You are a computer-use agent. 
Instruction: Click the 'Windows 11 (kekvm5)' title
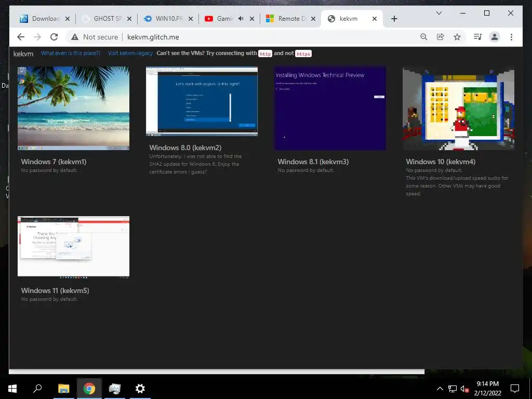[x=55, y=290]
